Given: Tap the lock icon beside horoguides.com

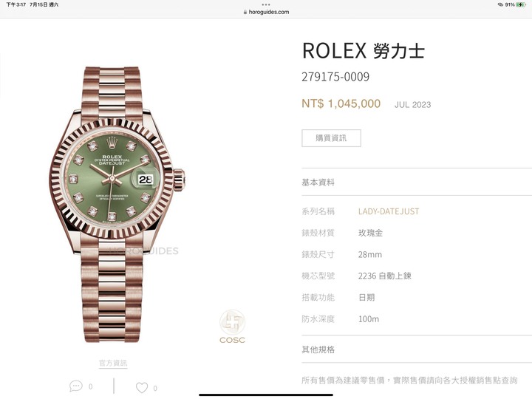Looking at the screenshot, I should coord(245,12).
